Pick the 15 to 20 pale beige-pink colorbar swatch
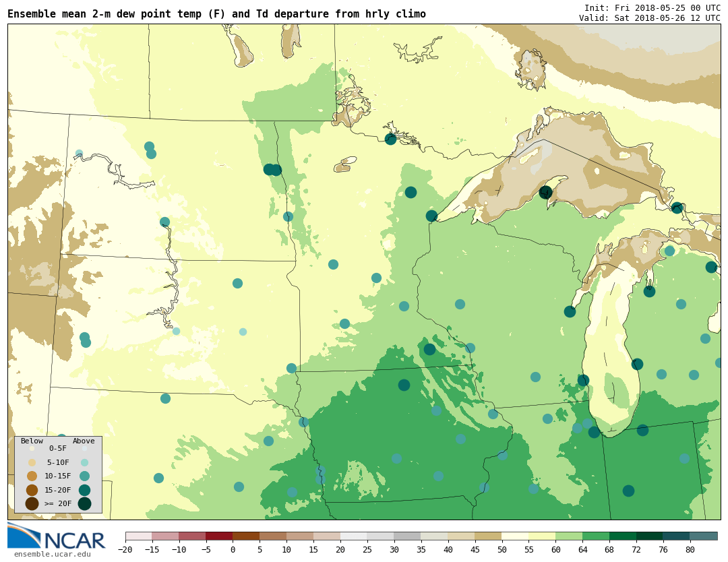This screenshot has width=728, height=562. click(328, 536)
